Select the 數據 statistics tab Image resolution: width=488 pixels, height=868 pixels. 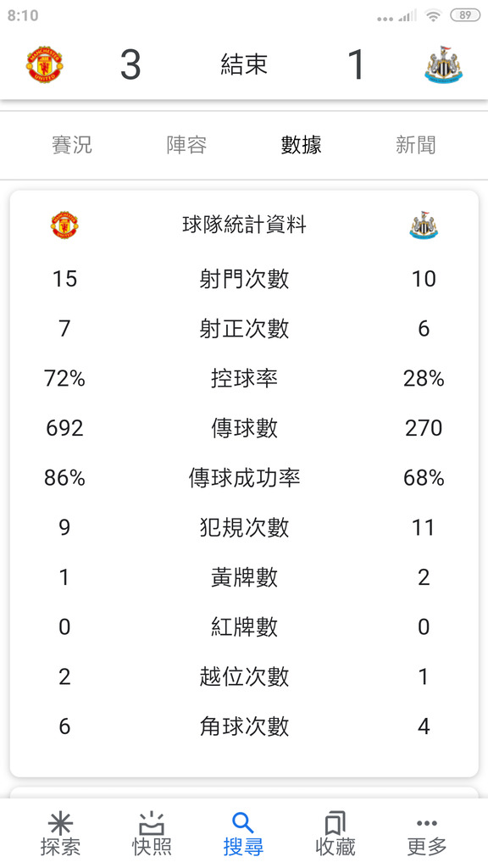(x=301, y=145)
